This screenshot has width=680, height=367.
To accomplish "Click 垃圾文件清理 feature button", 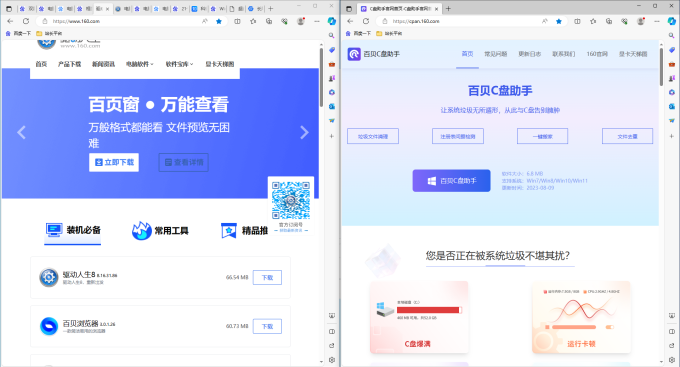I will [x=373, y=136].
